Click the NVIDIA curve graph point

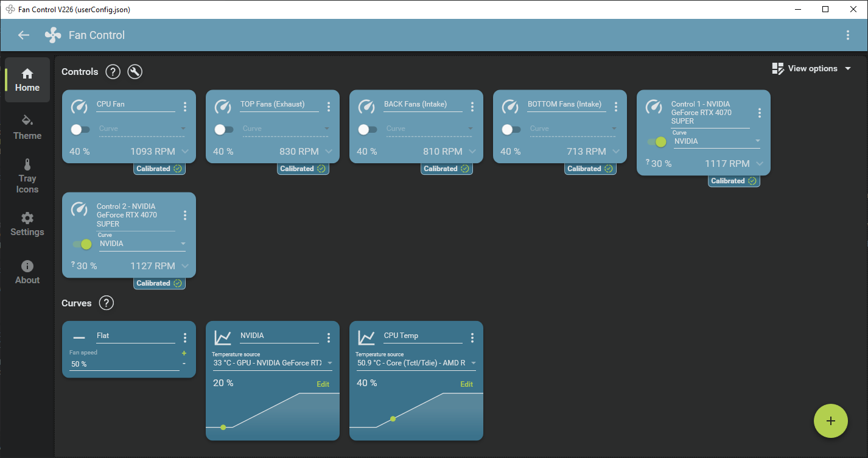tap(223, 428)
